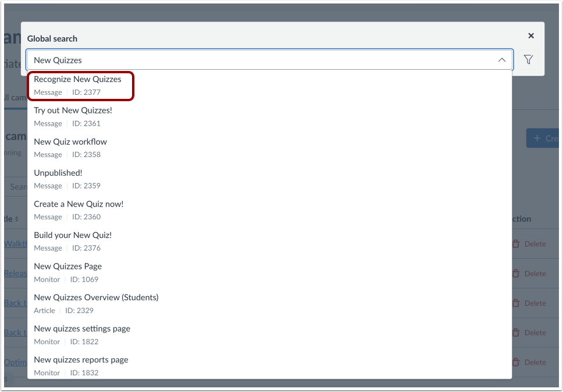Click the trash icon in the second Delete row

pos(516,273)
